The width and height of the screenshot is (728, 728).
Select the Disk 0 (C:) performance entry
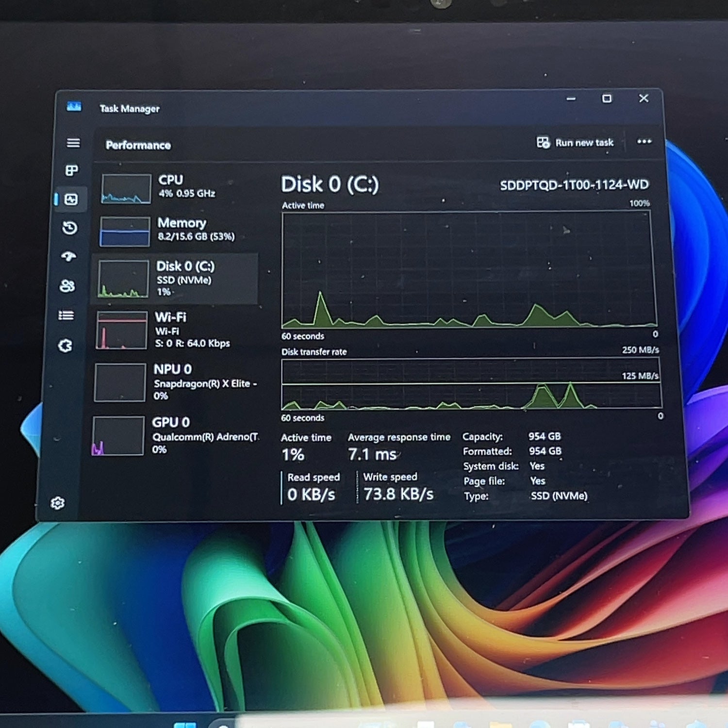(175, 279)
